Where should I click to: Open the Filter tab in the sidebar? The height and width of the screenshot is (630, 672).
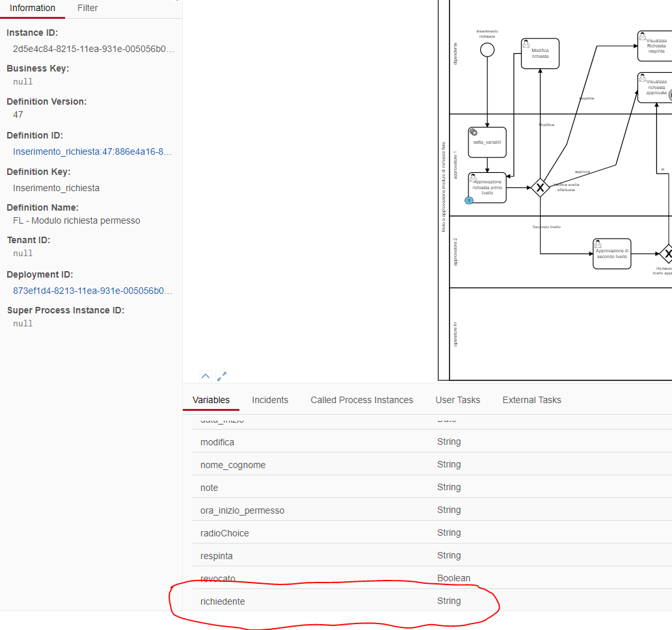point(87,8)
